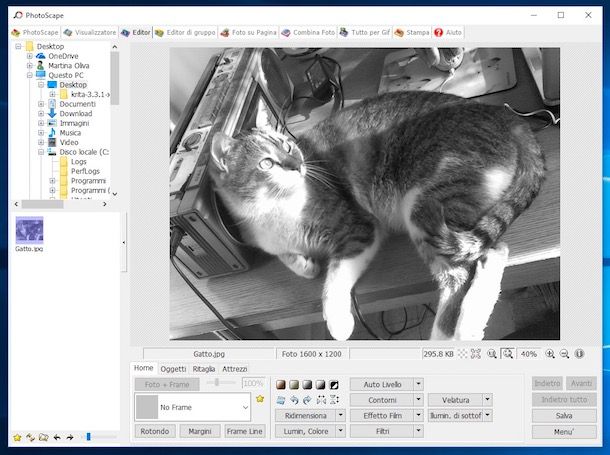Open the Lumin, Colore dropdown arrow
Image resolution: width=610 pixels, height=455 pixels.
coord(341,431)
